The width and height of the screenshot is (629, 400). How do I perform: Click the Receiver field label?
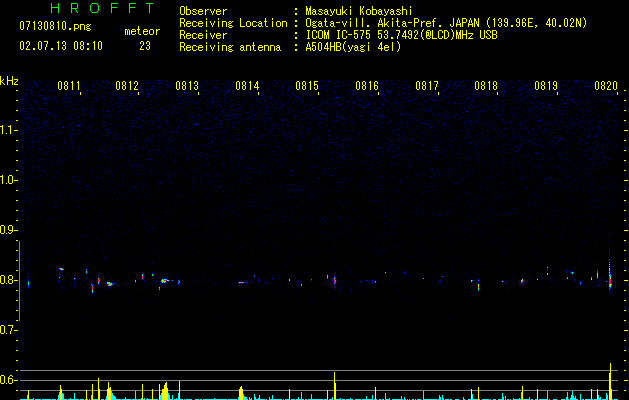[203, 35]
